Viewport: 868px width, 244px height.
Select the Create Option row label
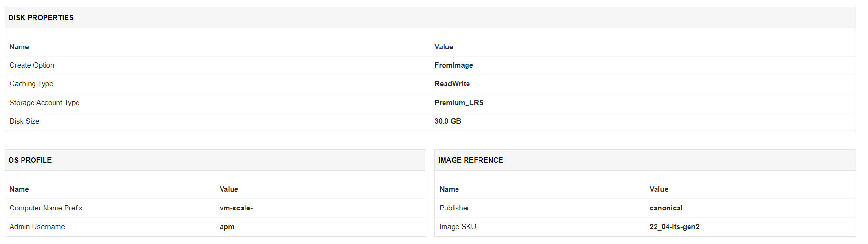(x=32, y=65)
